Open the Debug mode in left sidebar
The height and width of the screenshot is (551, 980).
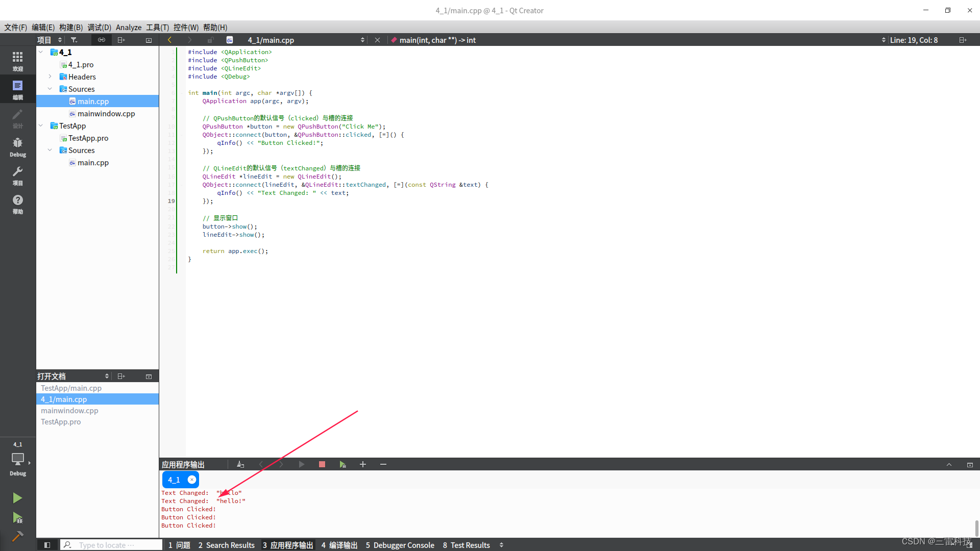click(17, 147)
